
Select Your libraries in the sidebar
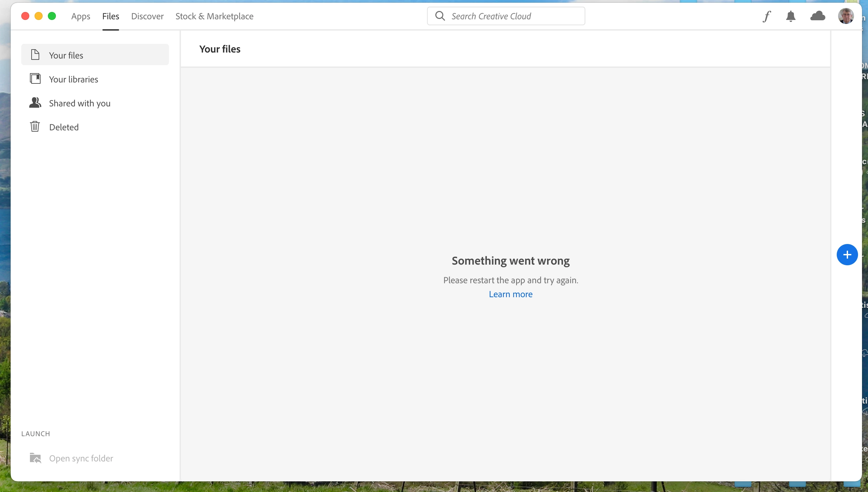[x=74, y=79]
